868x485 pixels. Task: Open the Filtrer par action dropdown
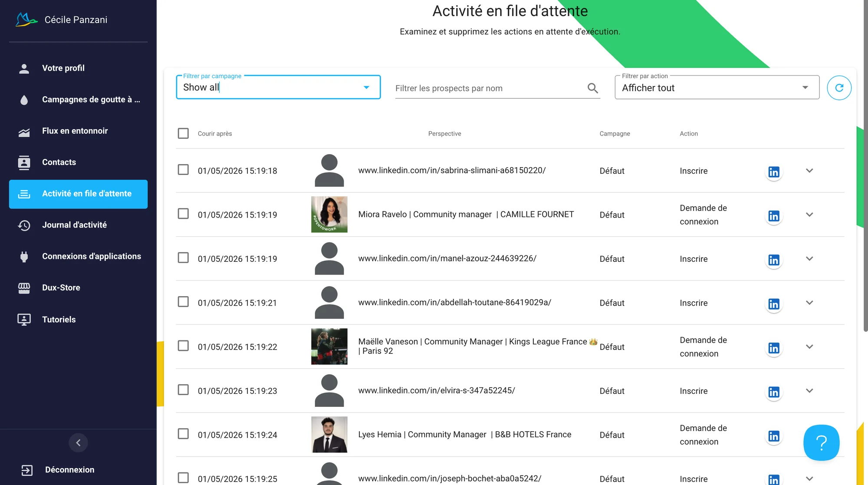pyautogui.click(x=717, y=87)
